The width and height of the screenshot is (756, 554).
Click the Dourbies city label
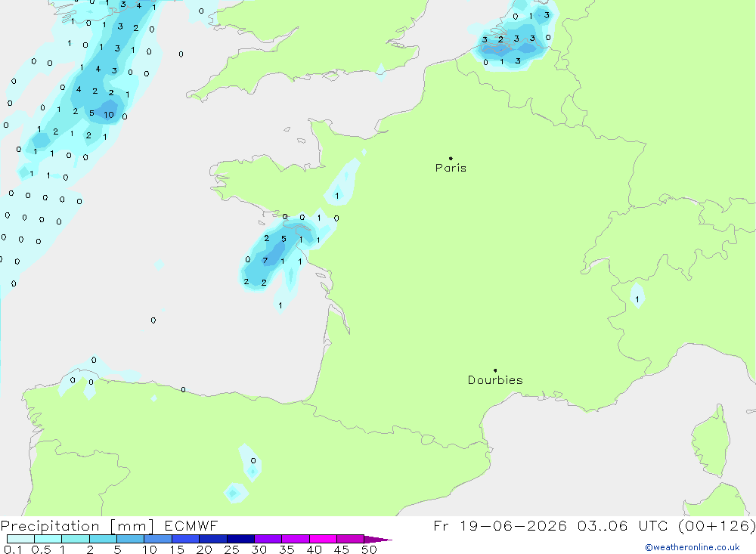495,380
